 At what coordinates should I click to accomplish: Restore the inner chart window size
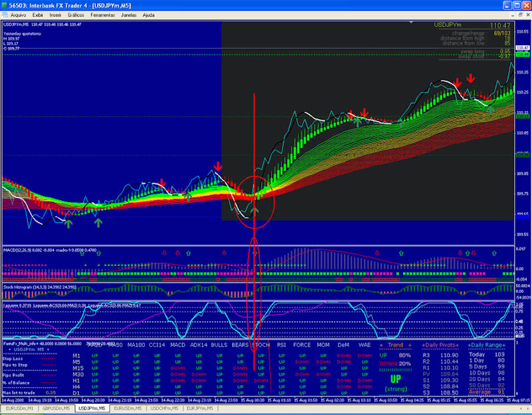(x=520, y=15)
